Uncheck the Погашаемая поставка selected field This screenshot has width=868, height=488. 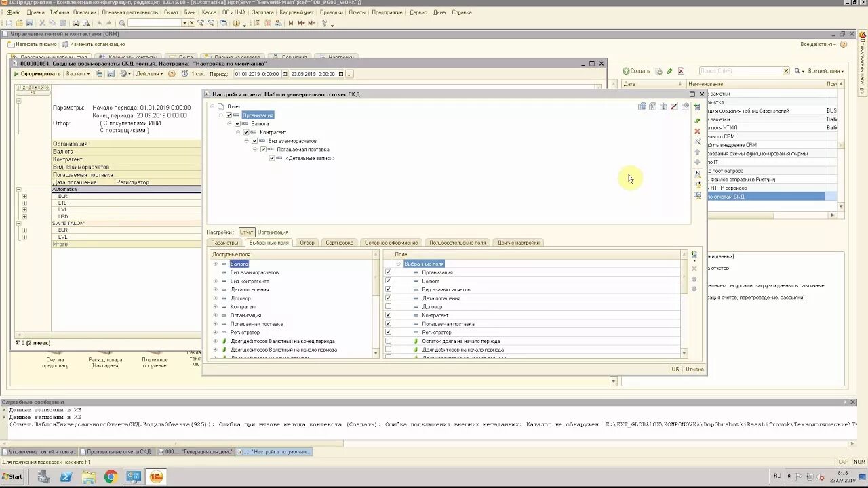(x=388, y=324)
